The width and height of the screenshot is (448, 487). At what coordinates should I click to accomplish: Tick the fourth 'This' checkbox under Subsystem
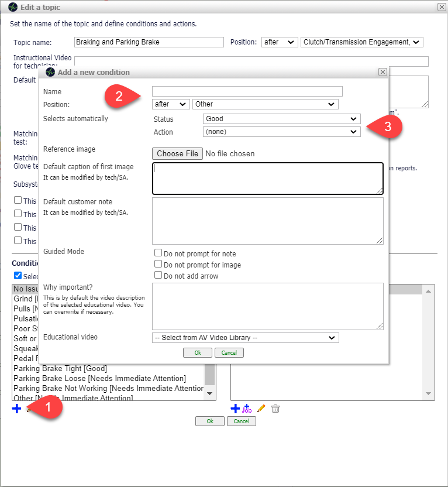(x=18, y=241)
